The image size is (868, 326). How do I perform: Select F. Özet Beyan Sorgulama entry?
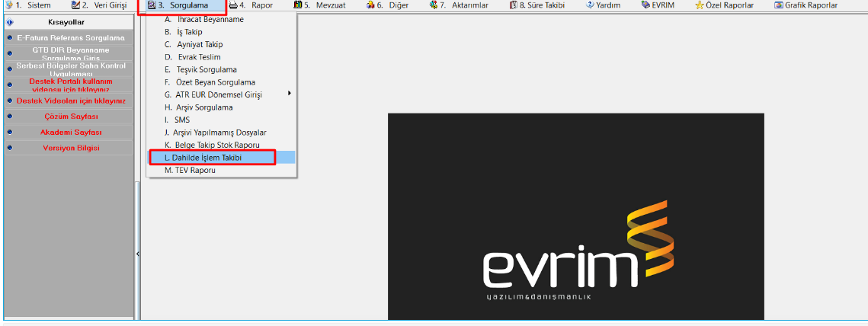[x=222, y=82]
